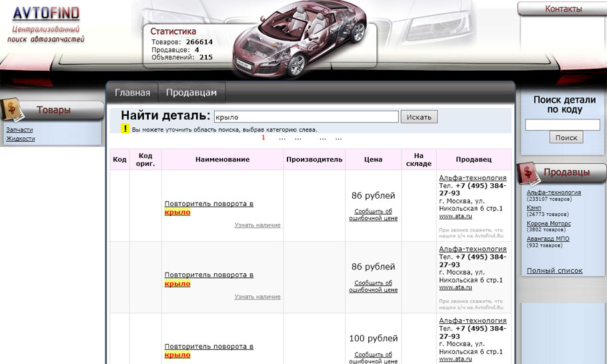Image resolution: width=607 pixels, height=364 pixels.
Task: Open the Жидкости category
Action: (21, 139)
